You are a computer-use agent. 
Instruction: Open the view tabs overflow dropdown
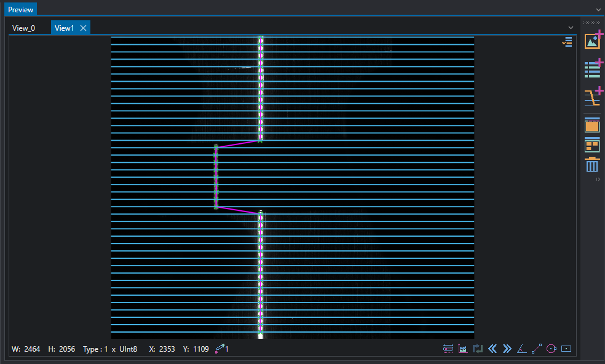coord(571,28)
